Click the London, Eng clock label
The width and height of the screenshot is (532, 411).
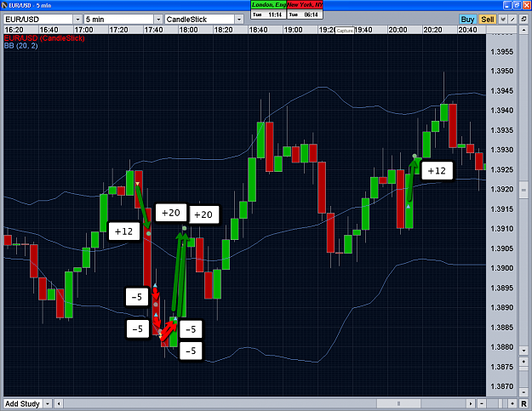(269, 5)
